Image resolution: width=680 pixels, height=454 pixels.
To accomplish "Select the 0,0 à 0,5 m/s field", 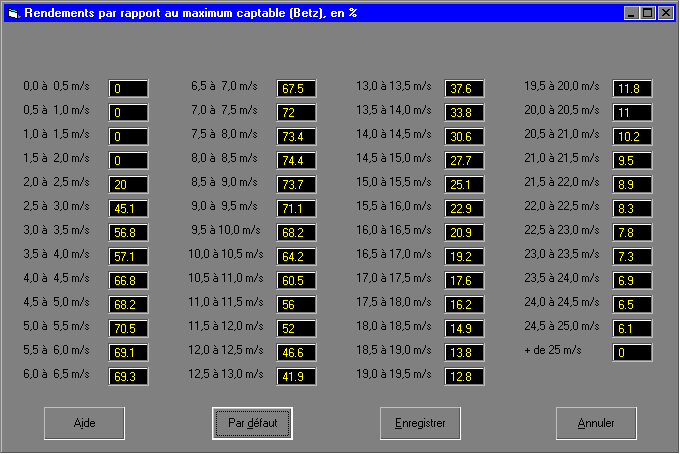I will (x=128, y=89).
